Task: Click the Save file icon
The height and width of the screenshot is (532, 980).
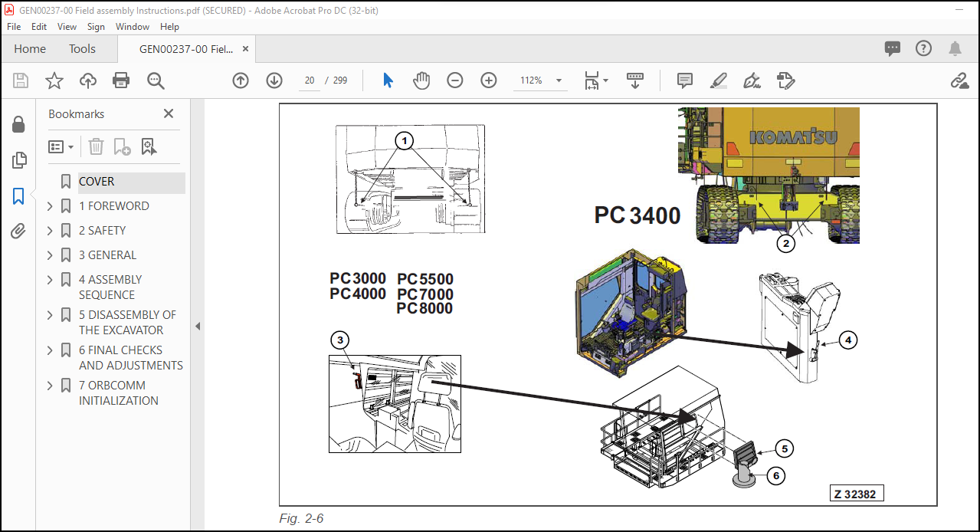Action: click(21, 80)
